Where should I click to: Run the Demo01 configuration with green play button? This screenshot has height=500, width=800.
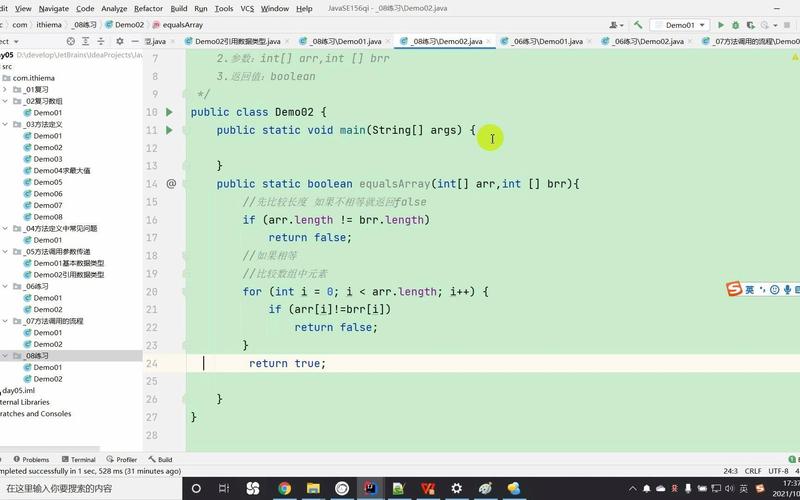[721, 24]
